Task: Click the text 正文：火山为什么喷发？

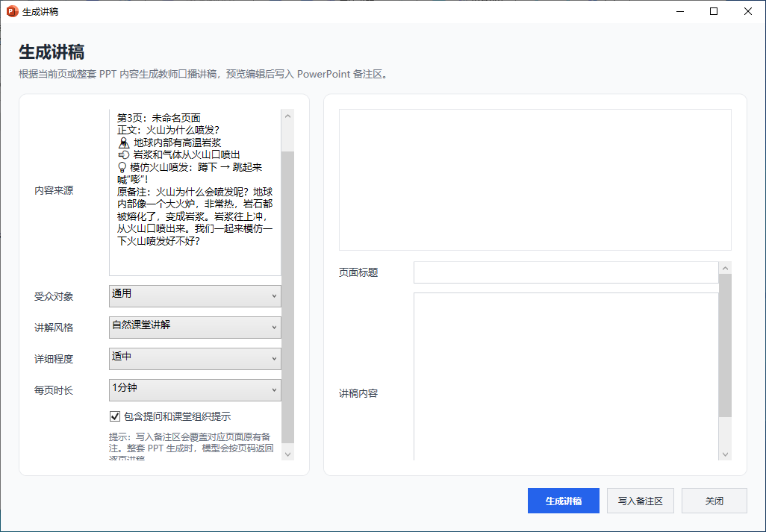Action: (169, 130)
